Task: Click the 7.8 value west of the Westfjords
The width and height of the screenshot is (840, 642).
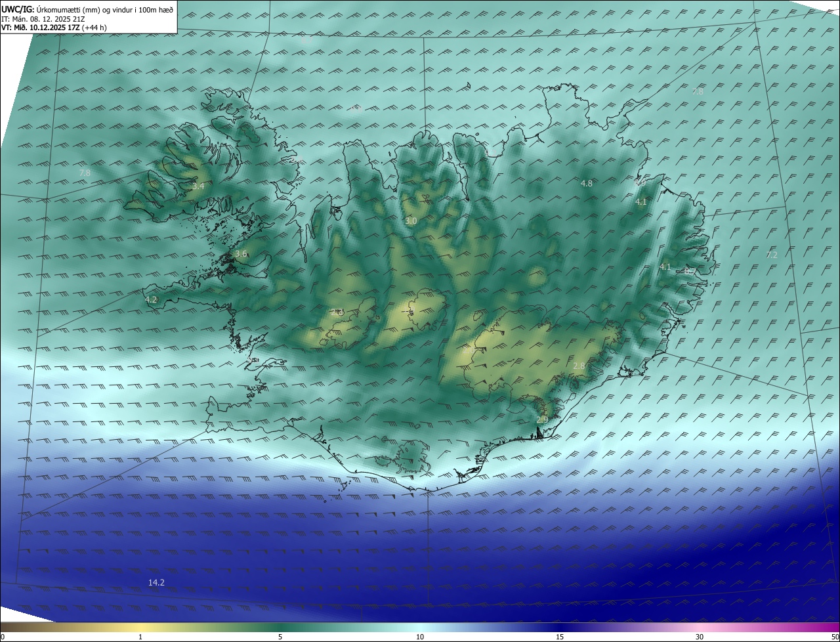Action: [85, 173]
